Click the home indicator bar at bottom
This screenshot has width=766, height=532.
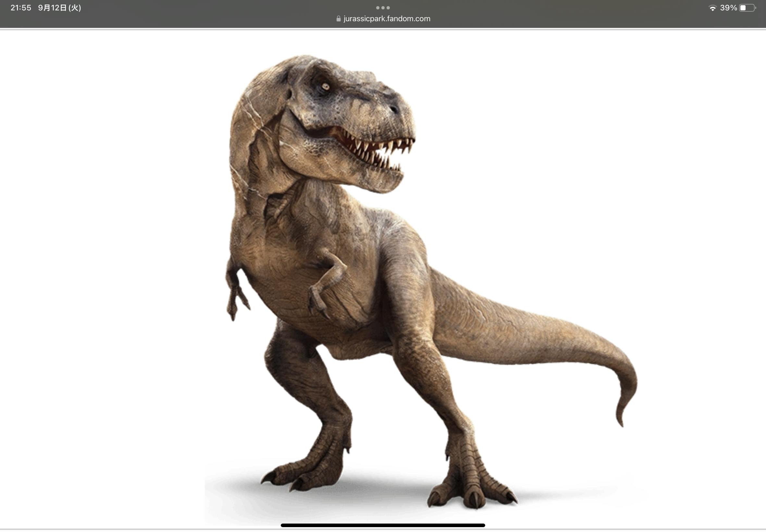(x=382, y=525)
